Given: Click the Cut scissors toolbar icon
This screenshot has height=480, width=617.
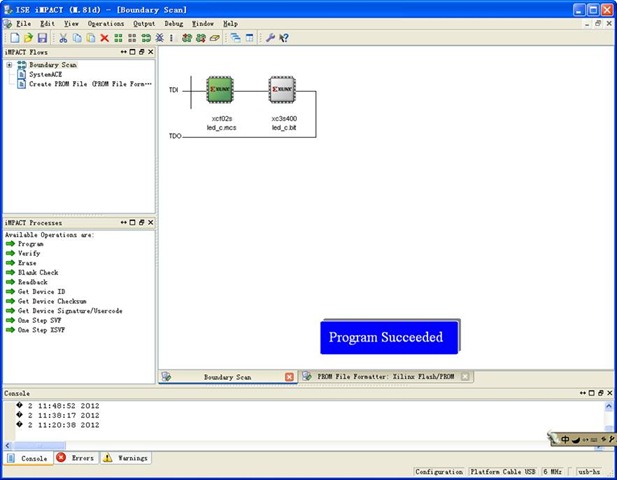Looking at the screenshot, I should 63,37.
